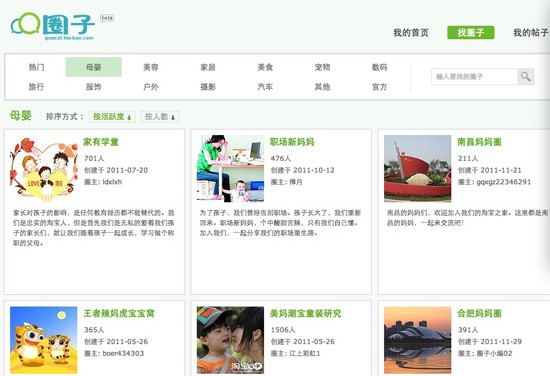550x376 pixels.
Task: Select the 摄影 category
Action: [x=208, y=87]
